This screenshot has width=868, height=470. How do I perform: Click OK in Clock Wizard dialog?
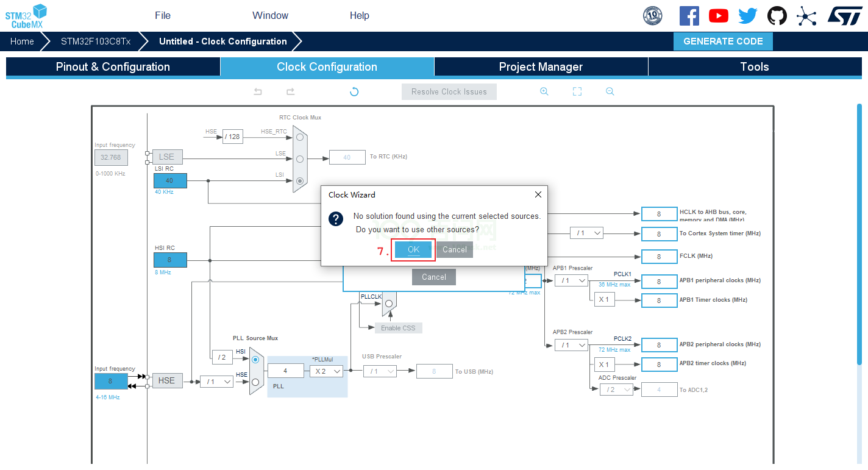pyautogui.click(x=413, y=249)
